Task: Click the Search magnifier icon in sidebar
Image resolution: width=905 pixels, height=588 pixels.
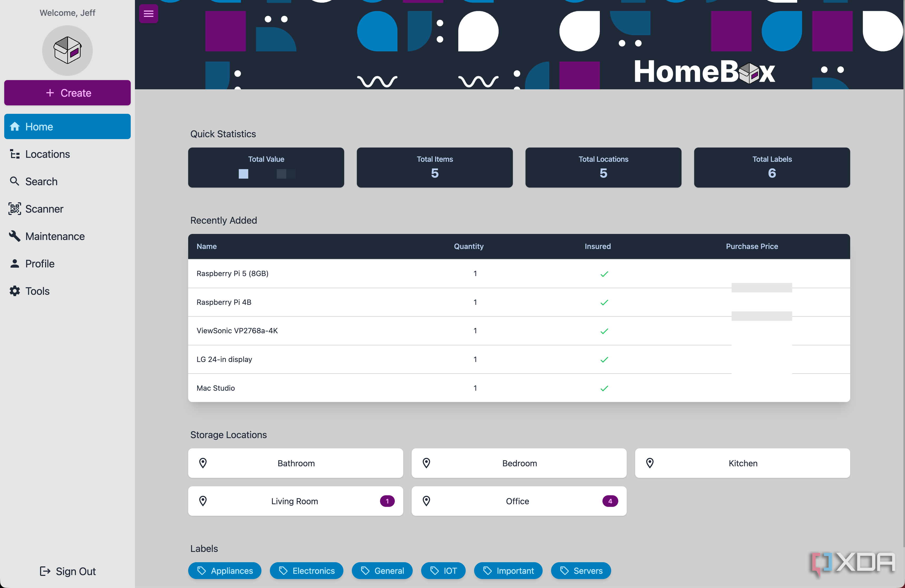Action: [x=14, y=181]
